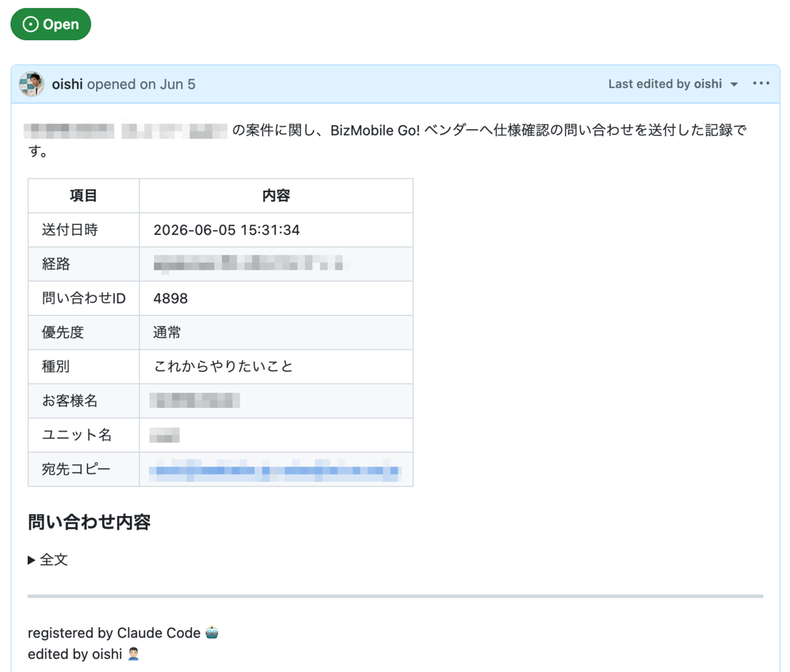790x672 pixels.
Task: Click the 問い合わせ内容 heading
Action: tap(90, 523)
